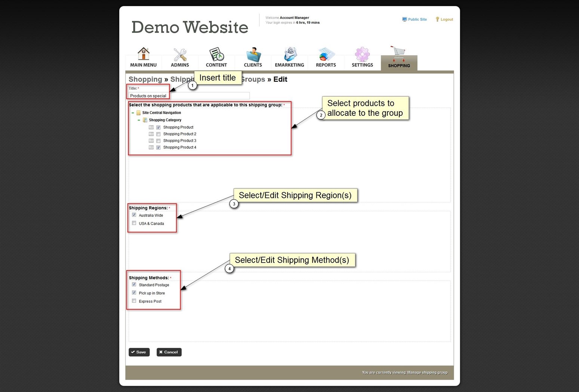Image resolution: width=579 pixels, height=392 pixels.
Task: Tick the Express Post shipping method
Action: pyautogui.click(x=134, y=301)
